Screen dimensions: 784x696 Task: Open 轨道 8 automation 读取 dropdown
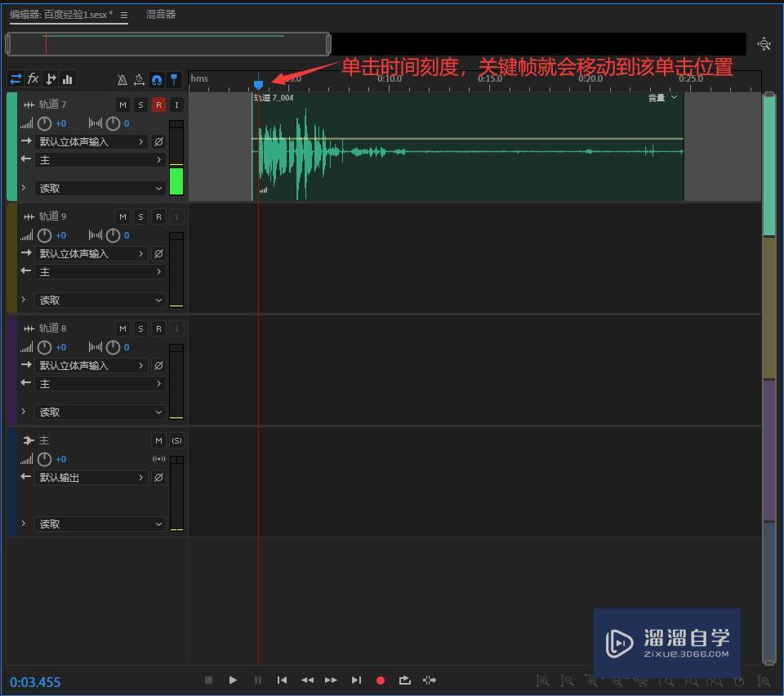100,413
